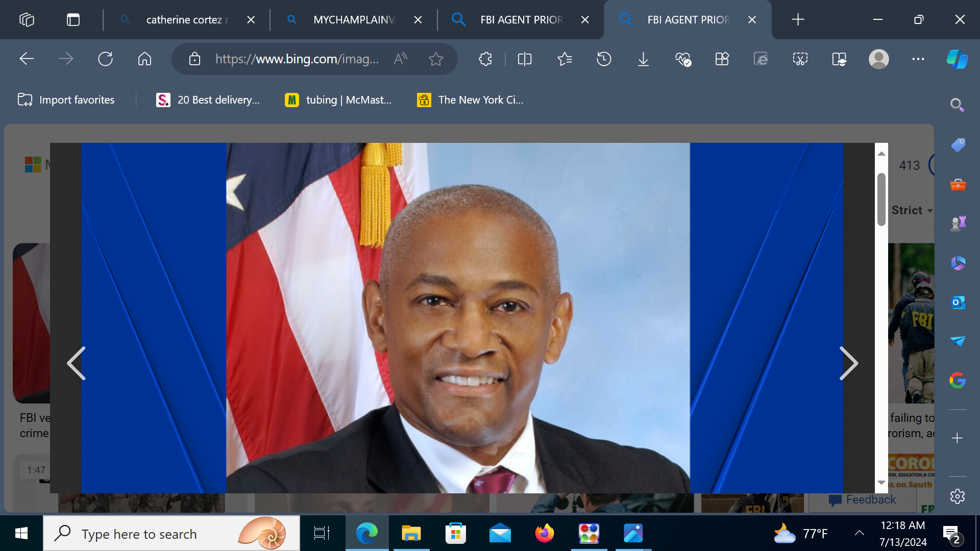Open the tab actions menu icon

pyautogui.click(x=73, y=19)
